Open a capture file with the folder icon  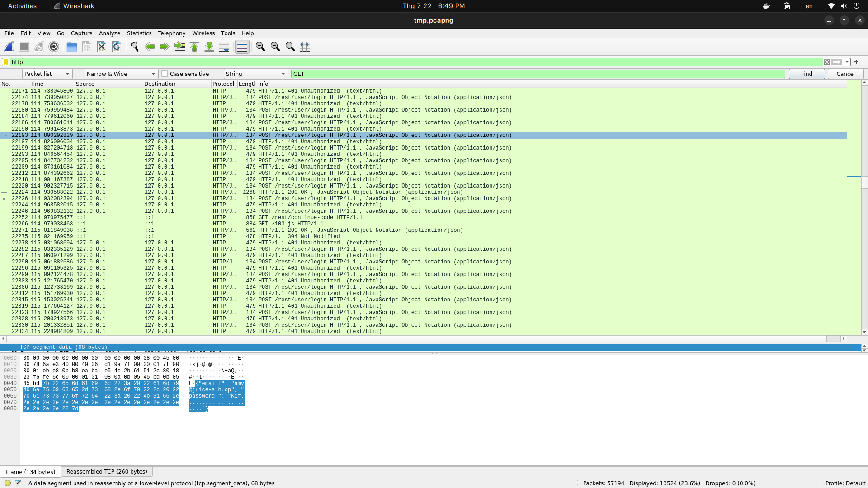(71, 47)
